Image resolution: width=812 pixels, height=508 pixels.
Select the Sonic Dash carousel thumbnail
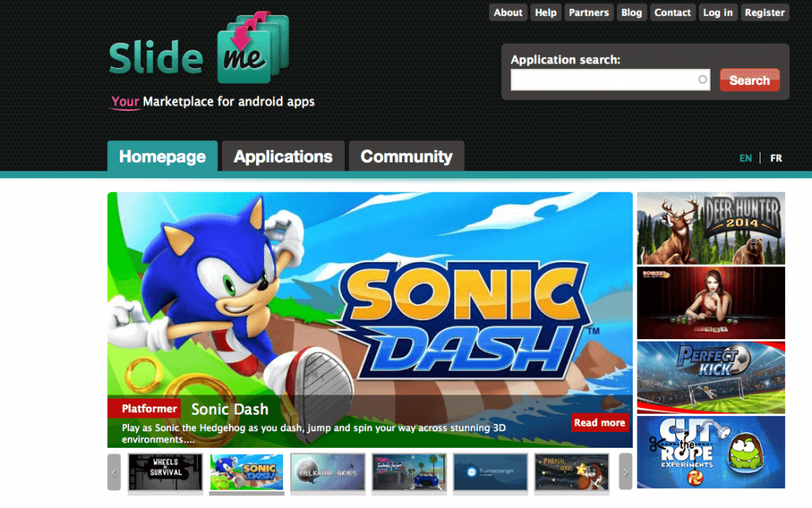(x=247, y=472)
